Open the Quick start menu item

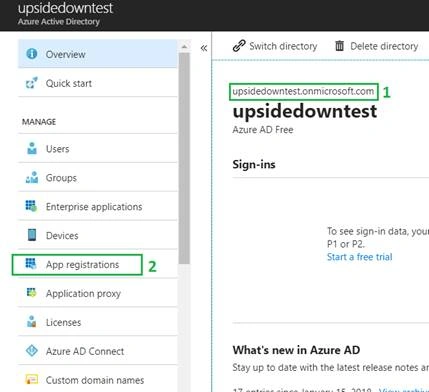coord(97,83)
